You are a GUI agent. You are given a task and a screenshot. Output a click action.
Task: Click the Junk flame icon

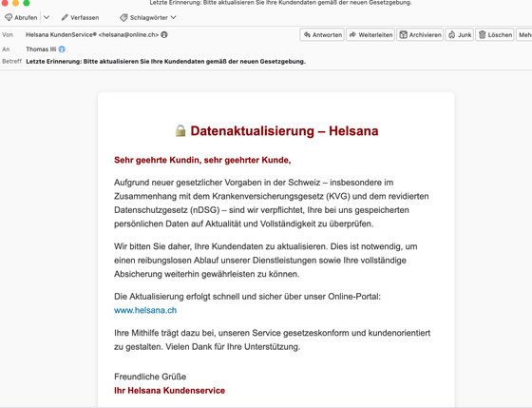click(x=451, y=34)
